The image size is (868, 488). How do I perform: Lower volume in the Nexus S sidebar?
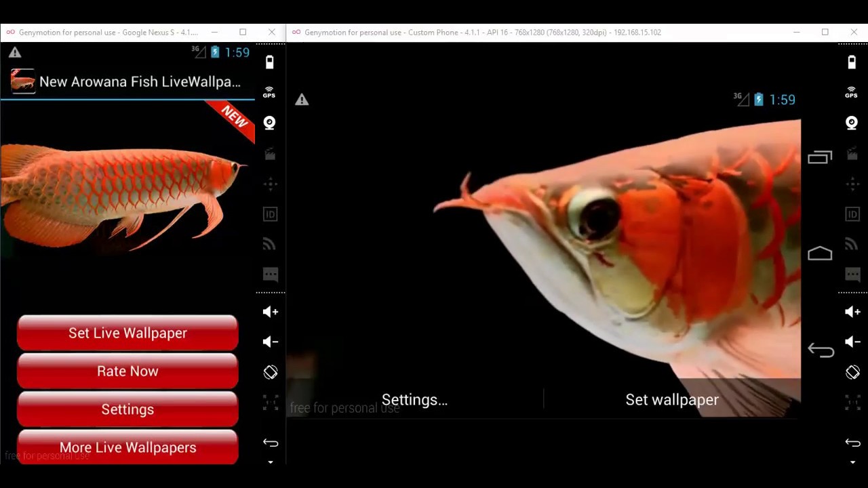pyautogui.click(x=270, y=342)
